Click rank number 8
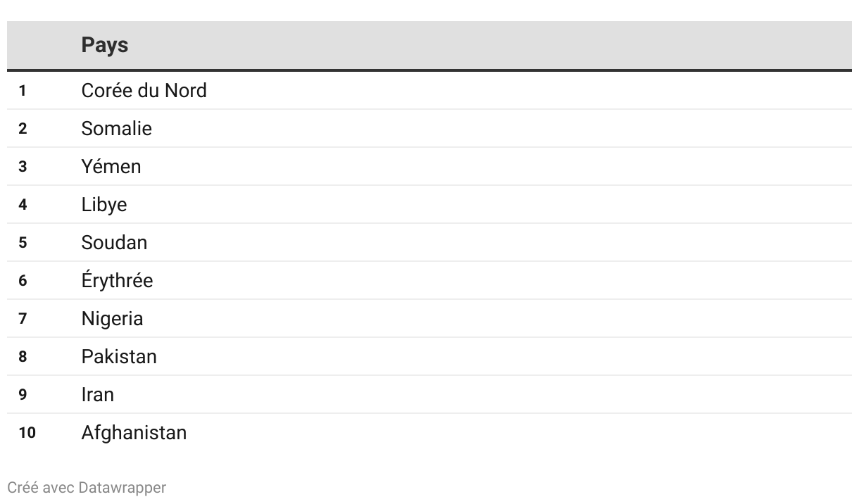This screenshot has width=859, height=504. (23, 357)
